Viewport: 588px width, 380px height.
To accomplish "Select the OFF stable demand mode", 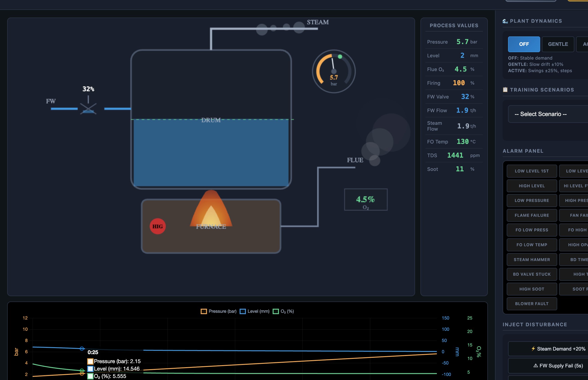I will pyautogui.click(x=524, y=44).
